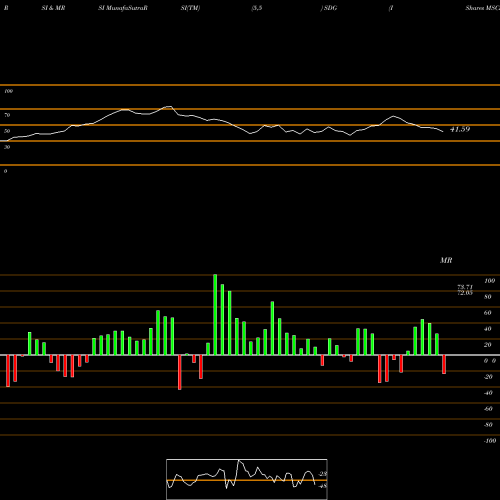Click the MR axis label 60

488,313
